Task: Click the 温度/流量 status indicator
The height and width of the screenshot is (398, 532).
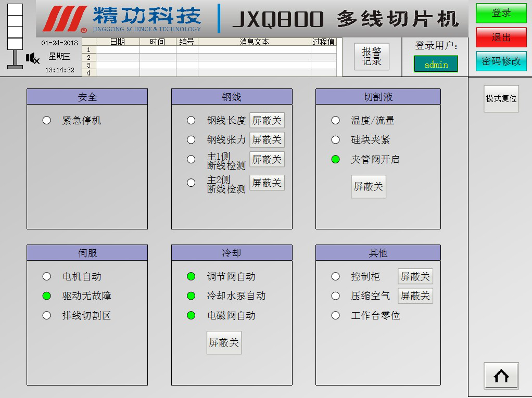Action: tap(336, 120)
